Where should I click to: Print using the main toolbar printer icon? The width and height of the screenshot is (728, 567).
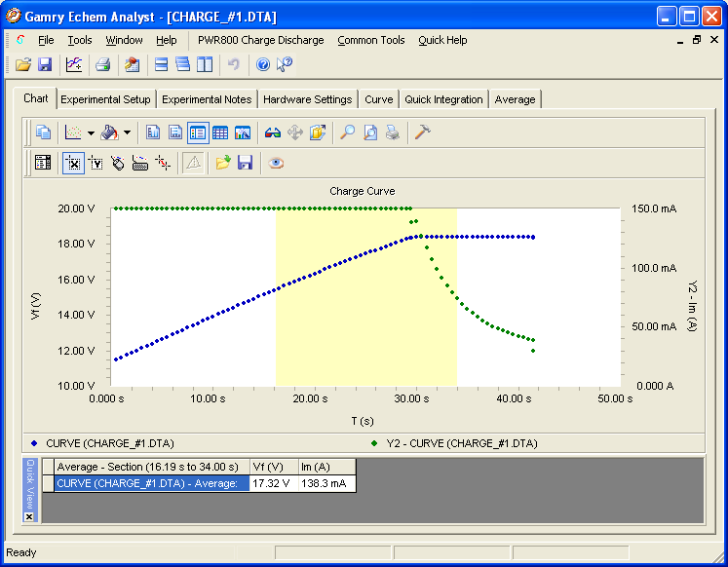coord(102,64)
